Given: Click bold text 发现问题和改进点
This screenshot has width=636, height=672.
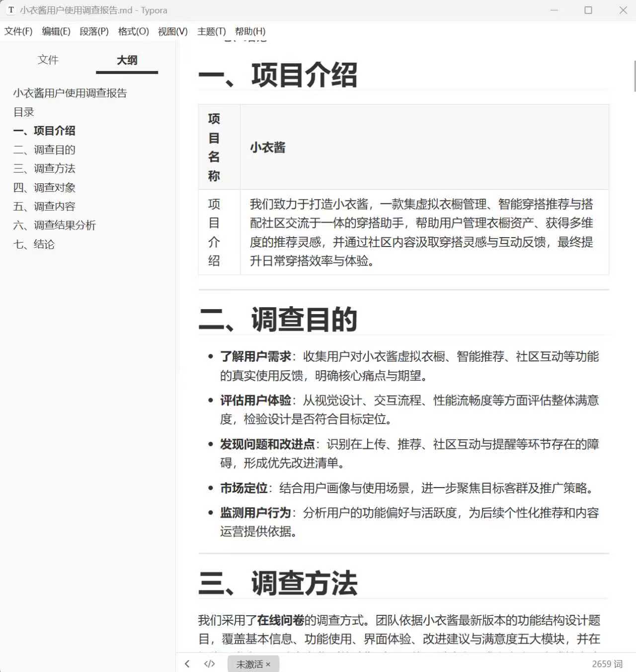Looking at the screenshot, I should 267,444.
